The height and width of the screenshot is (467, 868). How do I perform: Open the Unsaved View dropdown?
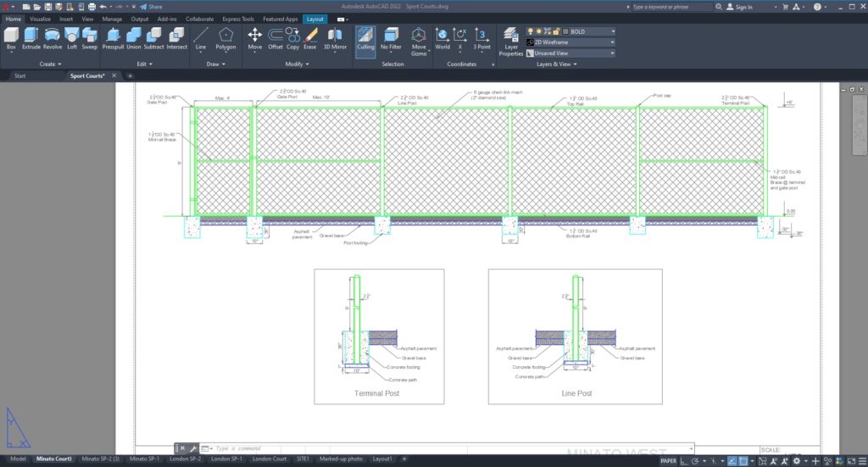point(612,53)
